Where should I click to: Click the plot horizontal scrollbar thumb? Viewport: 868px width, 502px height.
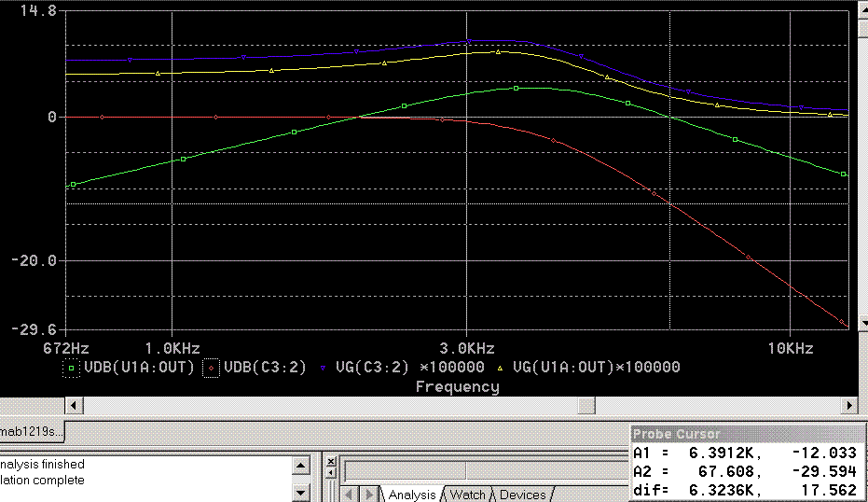[x=586, y=406]
